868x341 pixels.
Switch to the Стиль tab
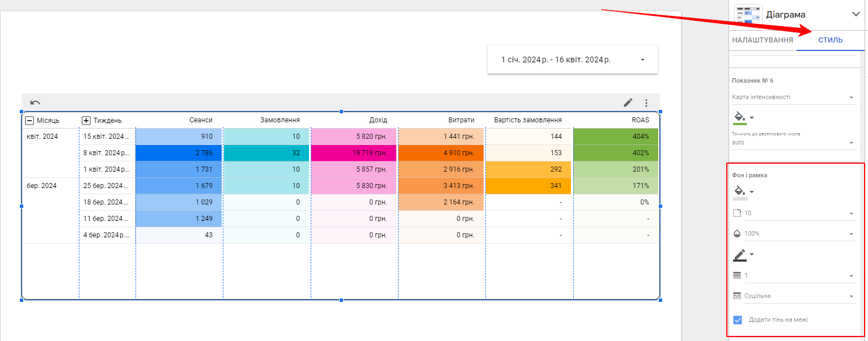[x=831, y=40]
